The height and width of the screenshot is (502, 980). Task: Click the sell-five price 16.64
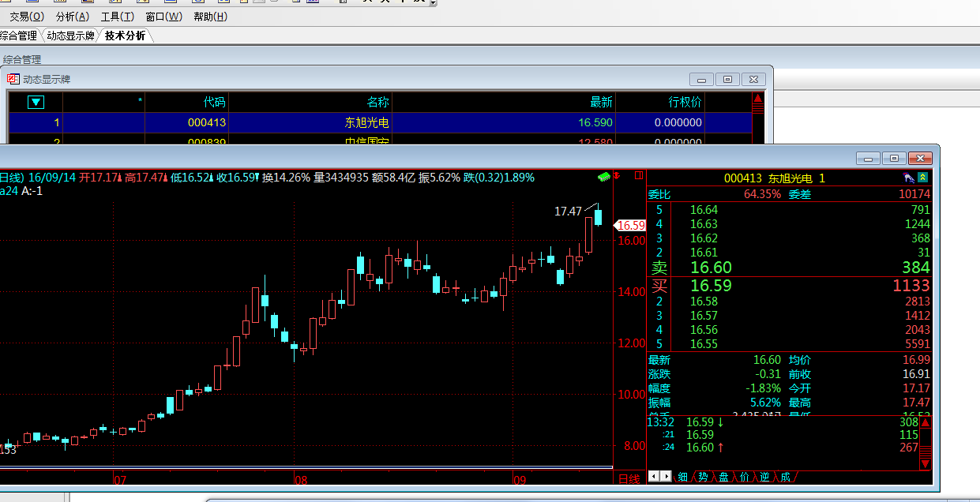pos(704,209)
